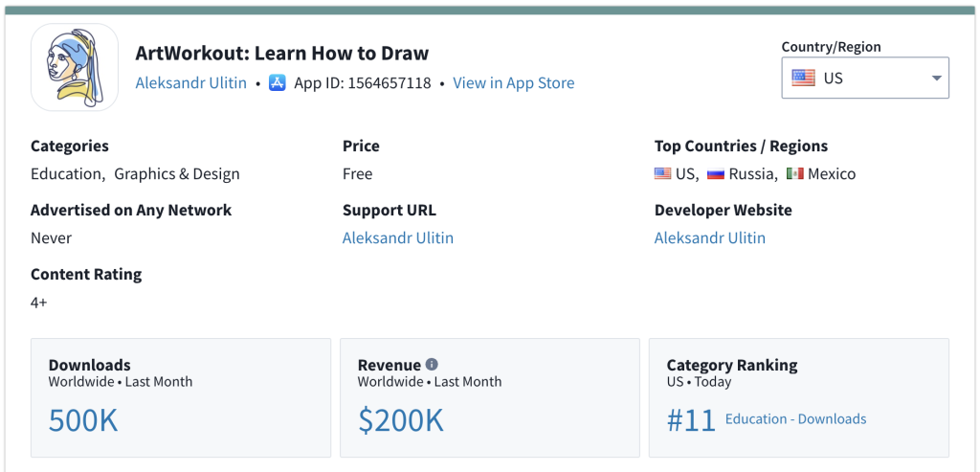Click the App ID 1564657118 text
Screen dimensions: 980x472
tap(363, 83)
